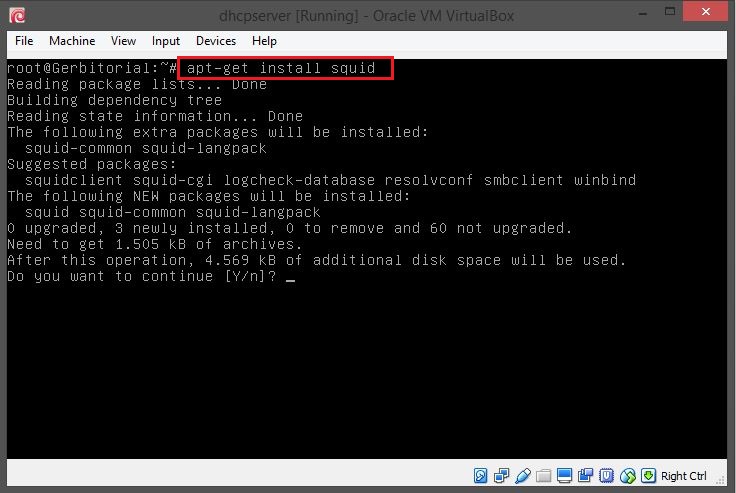Open the View menu
Image resolution: width=736 pixels, height=493 pixels.
point(123,41)
